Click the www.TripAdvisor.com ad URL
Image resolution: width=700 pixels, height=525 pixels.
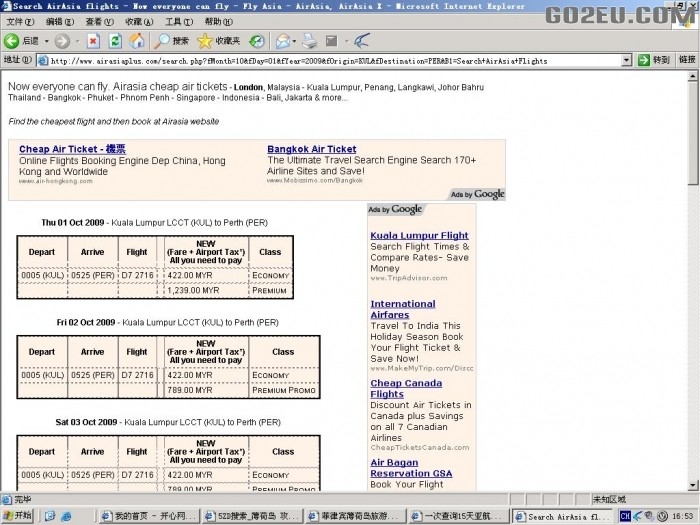point(408,278)
